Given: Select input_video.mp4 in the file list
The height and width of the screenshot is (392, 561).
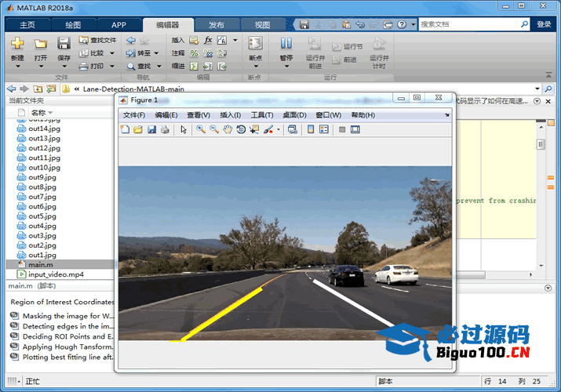Looking at the screenshot, I should click(60, 274).
